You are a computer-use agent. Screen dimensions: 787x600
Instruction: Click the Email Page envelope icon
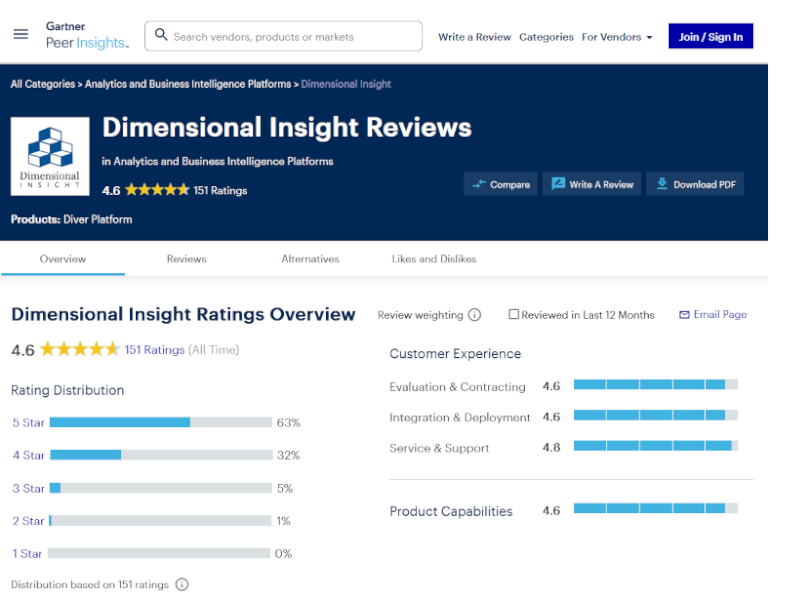tap(684, 315)
